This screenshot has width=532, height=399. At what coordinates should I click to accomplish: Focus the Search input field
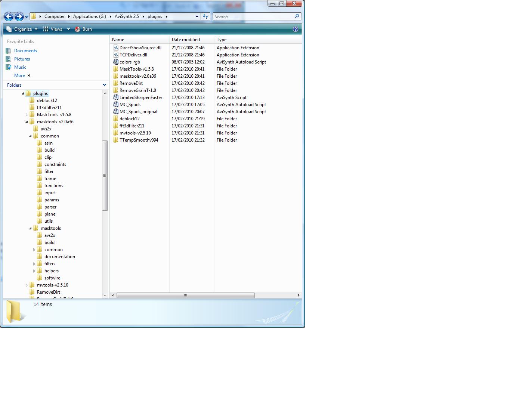click(x=254, y=16)
